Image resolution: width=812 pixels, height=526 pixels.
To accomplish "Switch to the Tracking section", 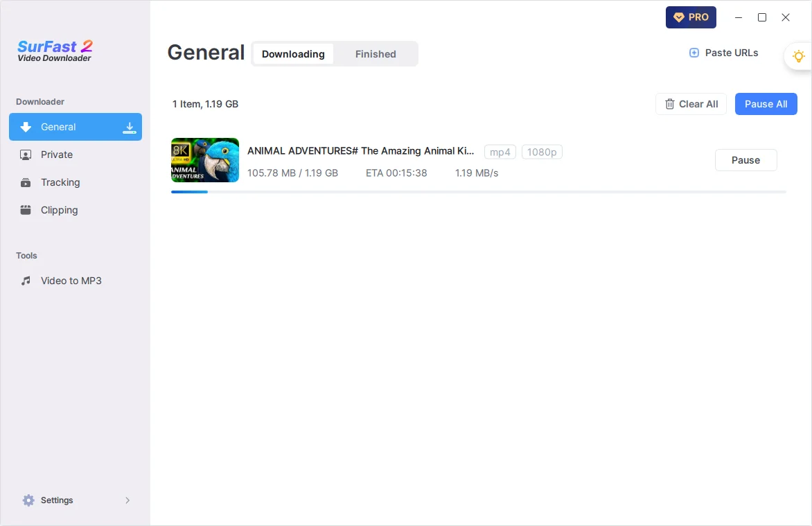I will pyautogui.click(x=61, y=182).
